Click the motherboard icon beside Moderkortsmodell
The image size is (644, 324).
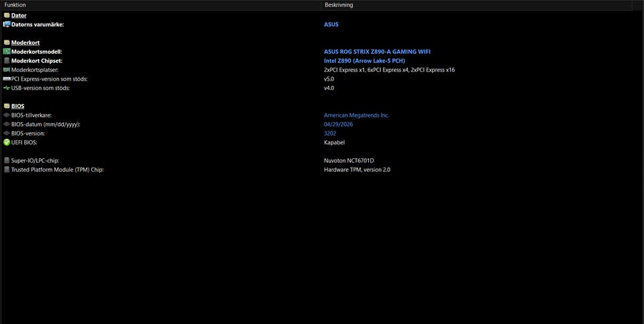(7, 52)
